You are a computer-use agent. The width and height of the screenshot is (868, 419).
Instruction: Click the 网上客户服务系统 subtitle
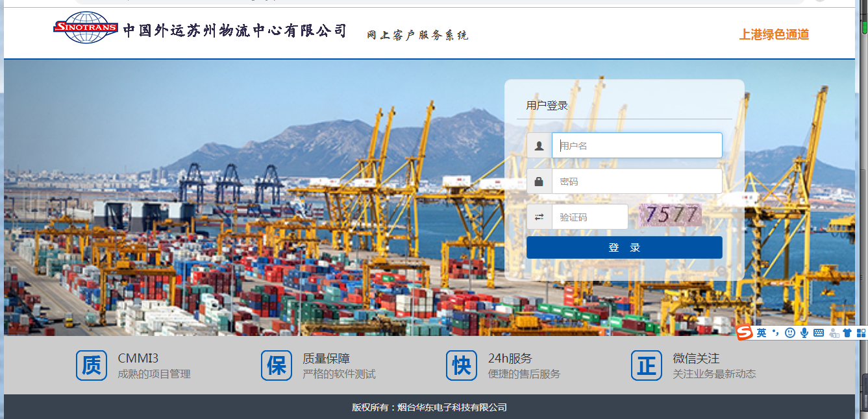(417, 35)
